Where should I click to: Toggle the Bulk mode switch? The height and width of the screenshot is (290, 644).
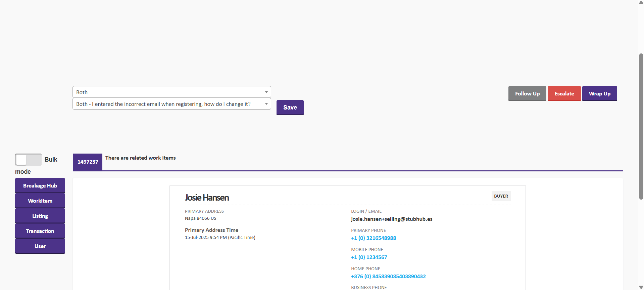click(28, 160)
